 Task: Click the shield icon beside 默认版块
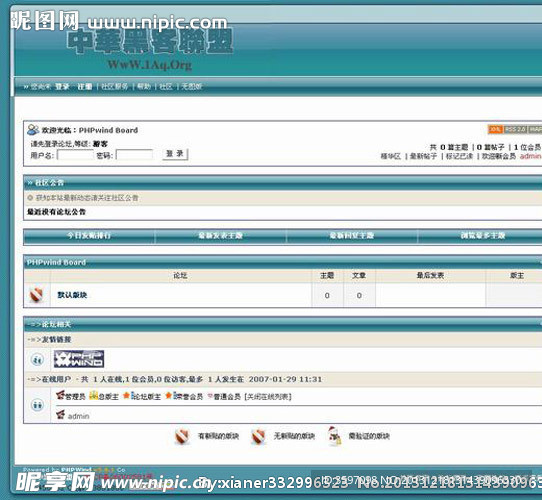point(36,295)
